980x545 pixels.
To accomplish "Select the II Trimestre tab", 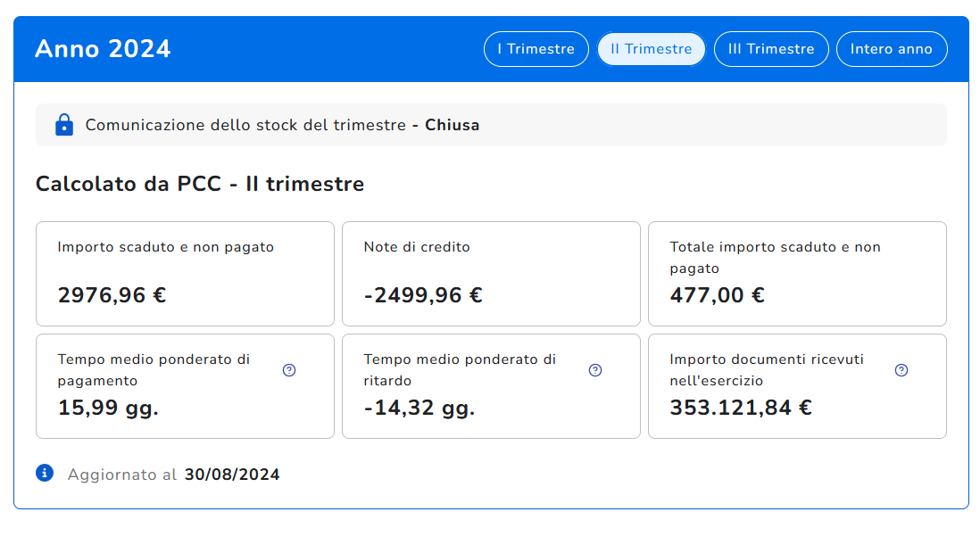I will point(651,49).
